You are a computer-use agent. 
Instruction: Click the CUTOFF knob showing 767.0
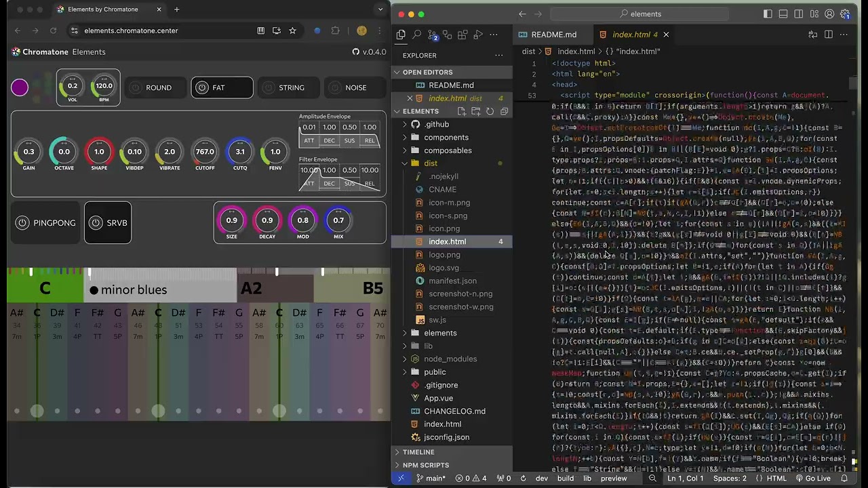click(205, 152)
